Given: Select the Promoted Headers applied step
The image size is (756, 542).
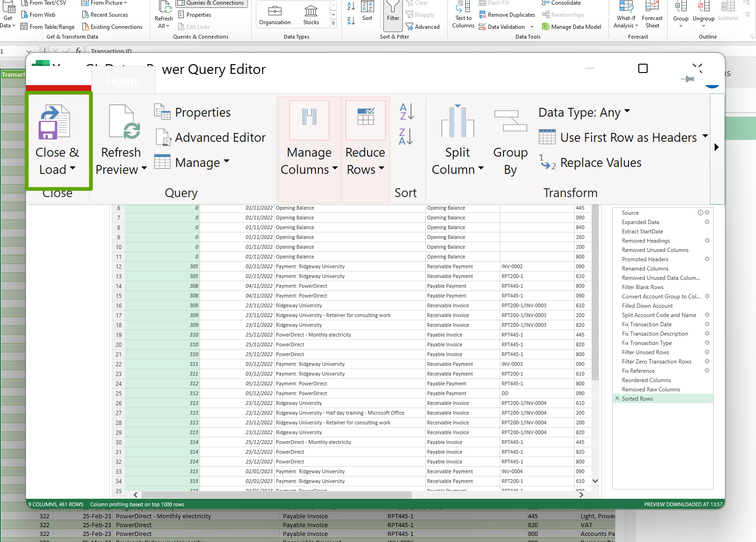Looking at the screenshot, I should (x=645, y=259).
